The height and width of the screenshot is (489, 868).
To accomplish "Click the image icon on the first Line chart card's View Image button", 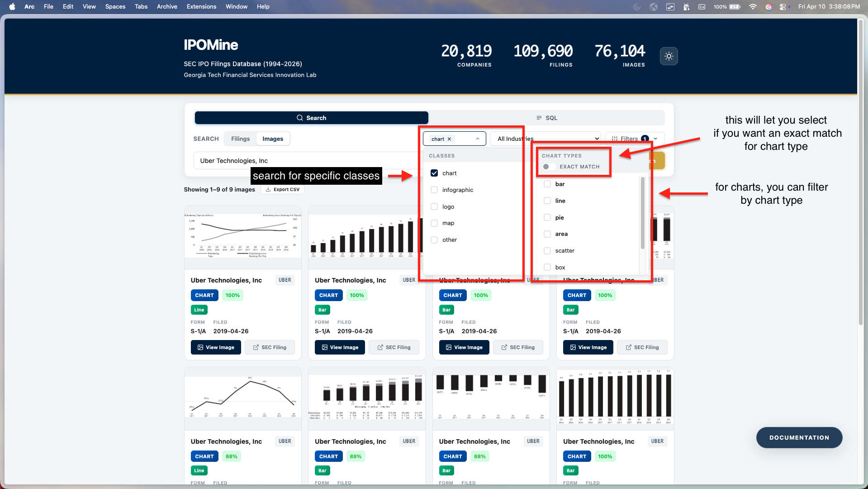I will click(x=200, y=347).
